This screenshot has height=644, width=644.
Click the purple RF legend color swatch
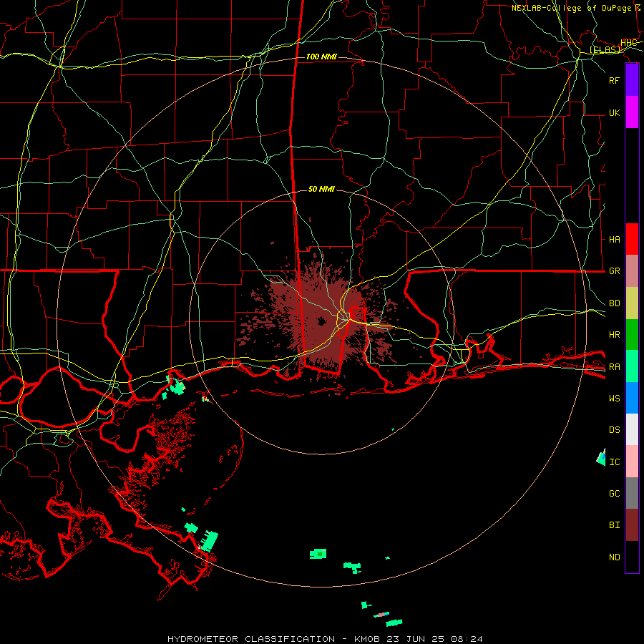click(x=632, y=80)
